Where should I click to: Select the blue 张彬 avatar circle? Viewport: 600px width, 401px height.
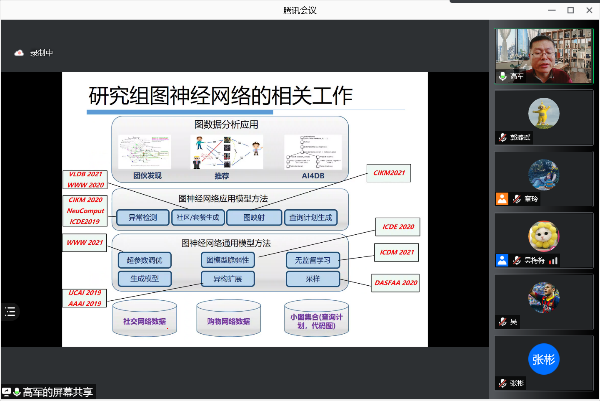coord(544,359)
